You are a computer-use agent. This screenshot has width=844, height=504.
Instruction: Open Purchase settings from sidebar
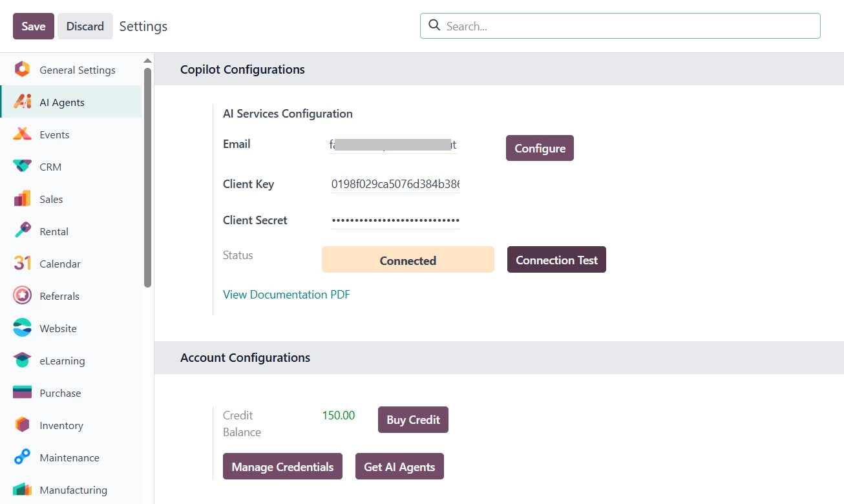[x=59, y=393]
